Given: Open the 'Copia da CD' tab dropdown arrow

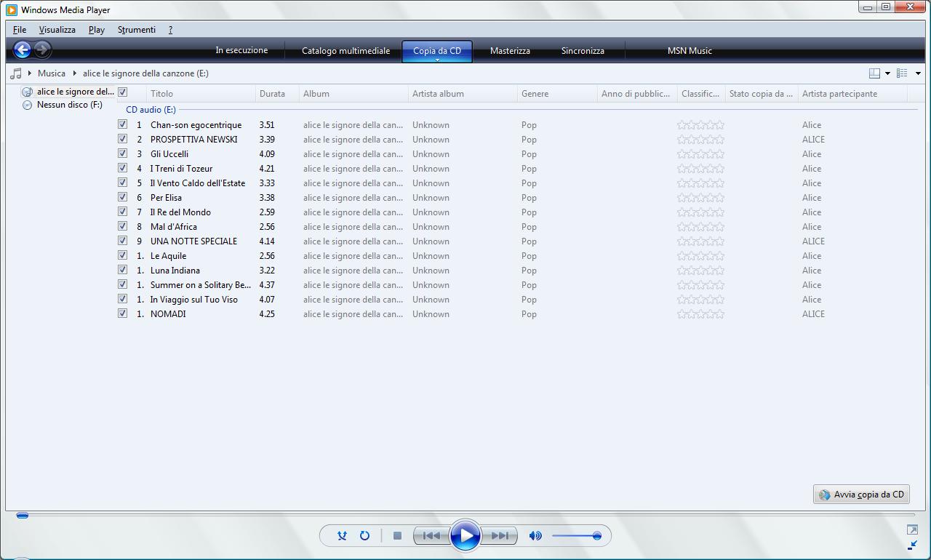Looking at the screenshot, I should tap(437, 60).
